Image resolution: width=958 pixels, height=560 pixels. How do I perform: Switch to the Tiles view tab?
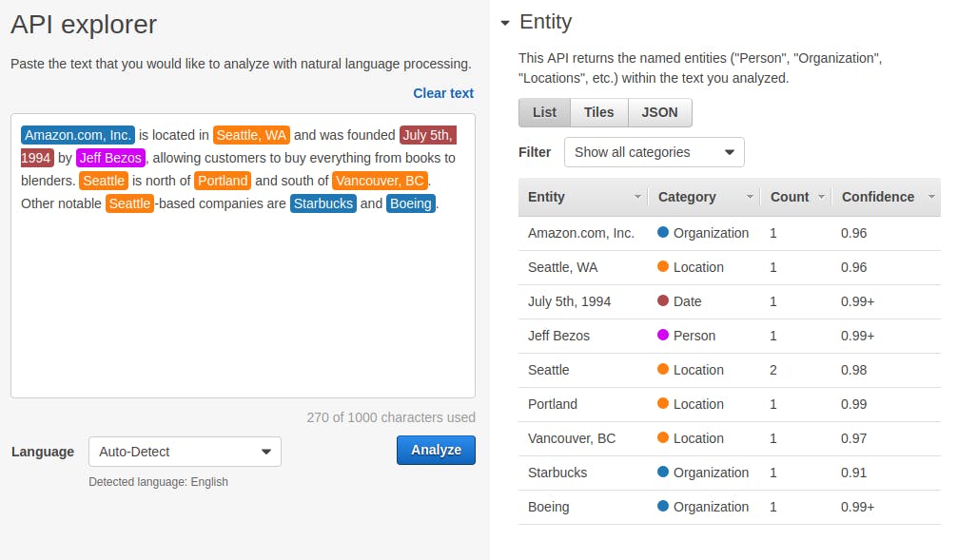(x=598, y=112)
